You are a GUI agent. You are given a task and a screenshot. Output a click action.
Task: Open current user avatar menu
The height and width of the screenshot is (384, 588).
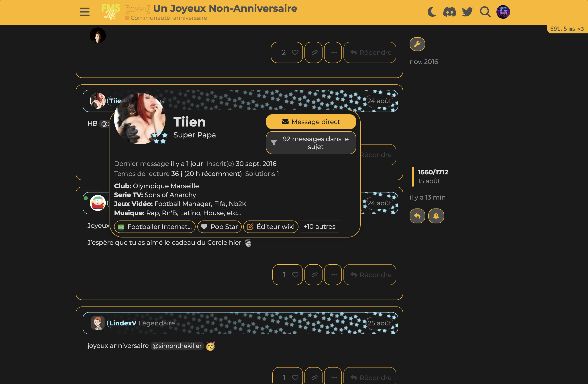point(503,12)
